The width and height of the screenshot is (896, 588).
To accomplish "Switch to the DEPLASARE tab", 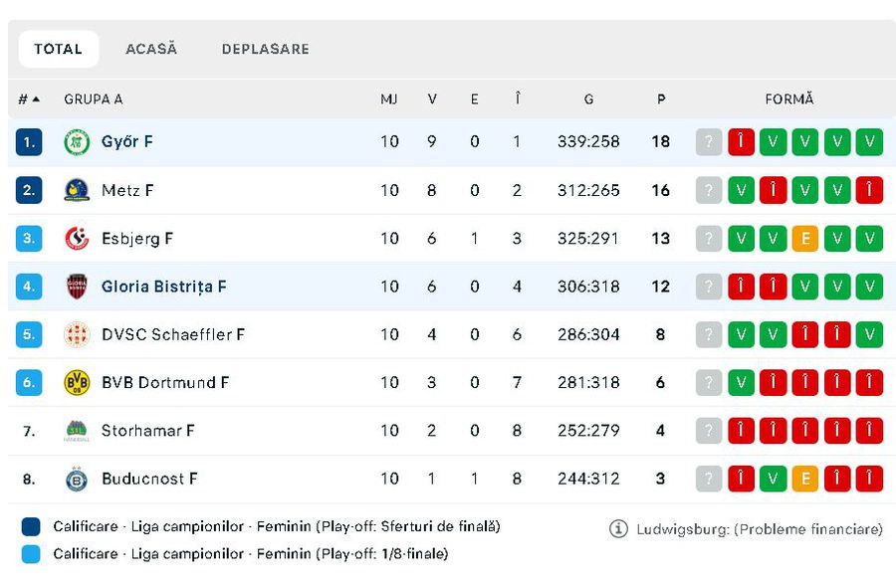I will click(x=265, y=49).
